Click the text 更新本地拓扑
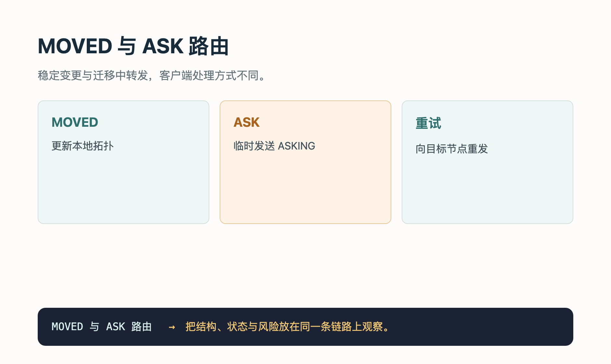The width and height of the screenshot is (611, 364). coord(83,146)
